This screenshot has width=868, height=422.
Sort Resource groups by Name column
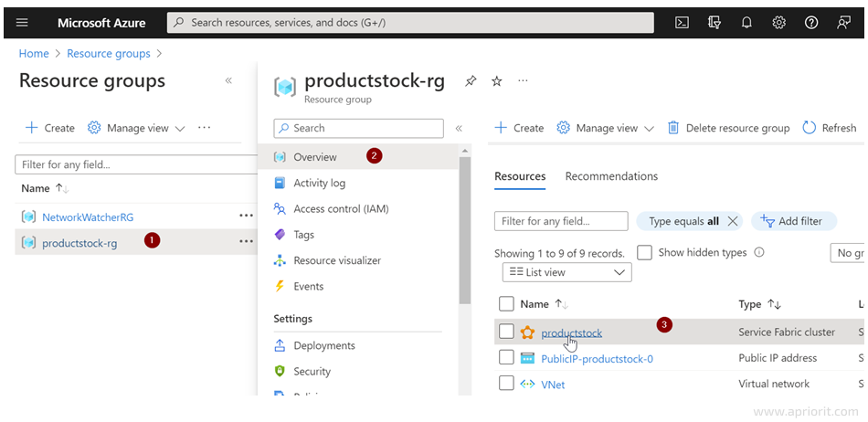(x=45, y=188)
